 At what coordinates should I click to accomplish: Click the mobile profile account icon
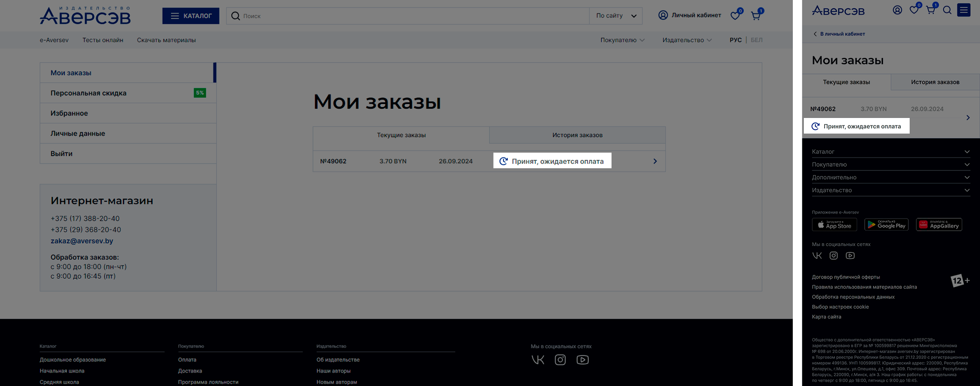pyautogui.click(x=897, y=10)
